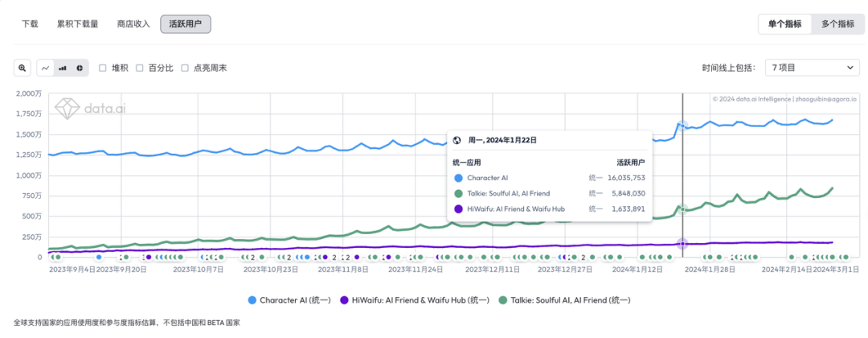868x338 pixels.
Task: Click the highlighted purple point on the HiWaifu line
Action: [x=682, y=244]
